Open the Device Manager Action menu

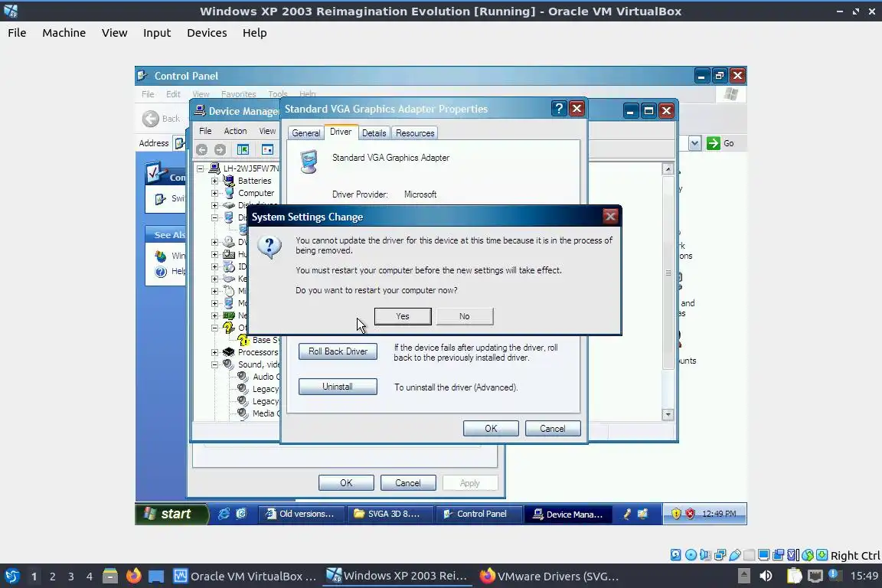coord(235,131)
